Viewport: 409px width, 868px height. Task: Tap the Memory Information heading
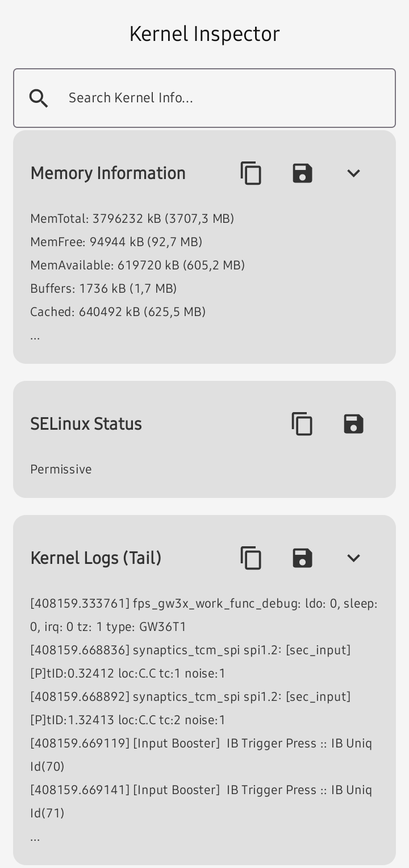108,173
